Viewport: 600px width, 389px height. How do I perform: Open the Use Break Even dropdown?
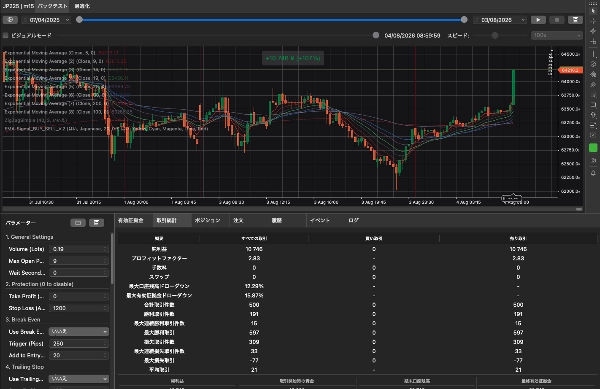78,332
